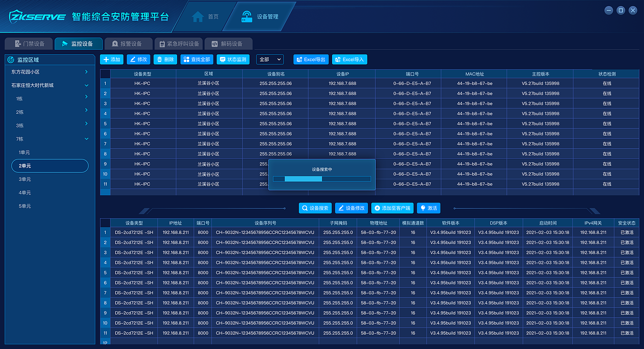
Task: Click 2021-02-03 15:30:18 in lower row 9
Action: click(548, 313)
